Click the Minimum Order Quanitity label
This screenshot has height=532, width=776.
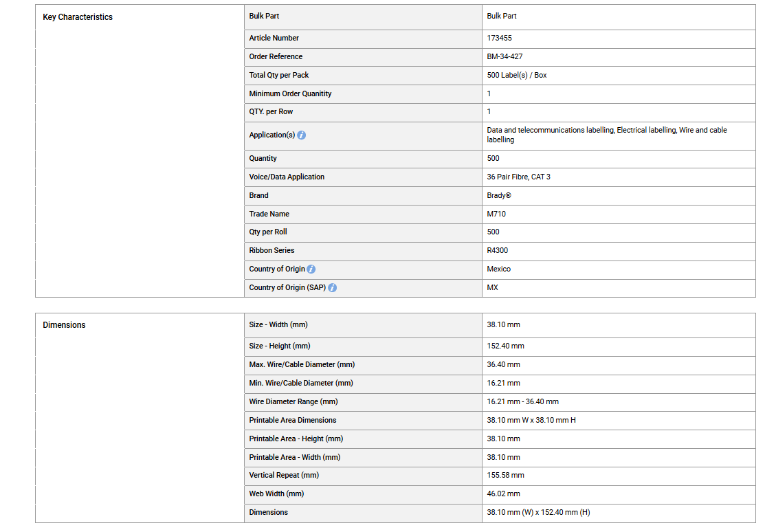pyautogui.click(x=290, y=93)
